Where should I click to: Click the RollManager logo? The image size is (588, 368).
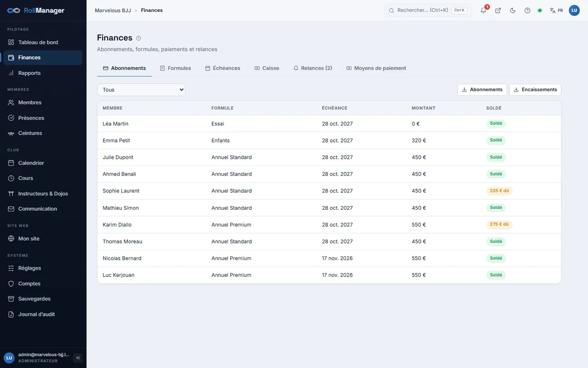point(36,11)
